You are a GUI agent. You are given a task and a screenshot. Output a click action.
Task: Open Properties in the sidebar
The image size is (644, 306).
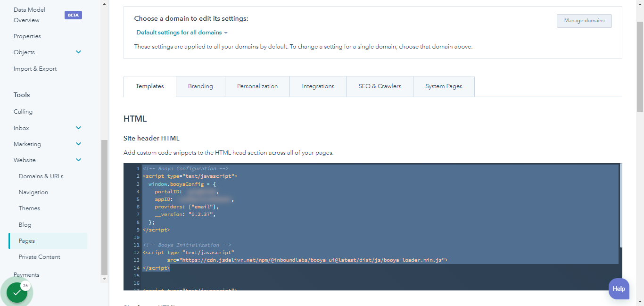[27, 36]
